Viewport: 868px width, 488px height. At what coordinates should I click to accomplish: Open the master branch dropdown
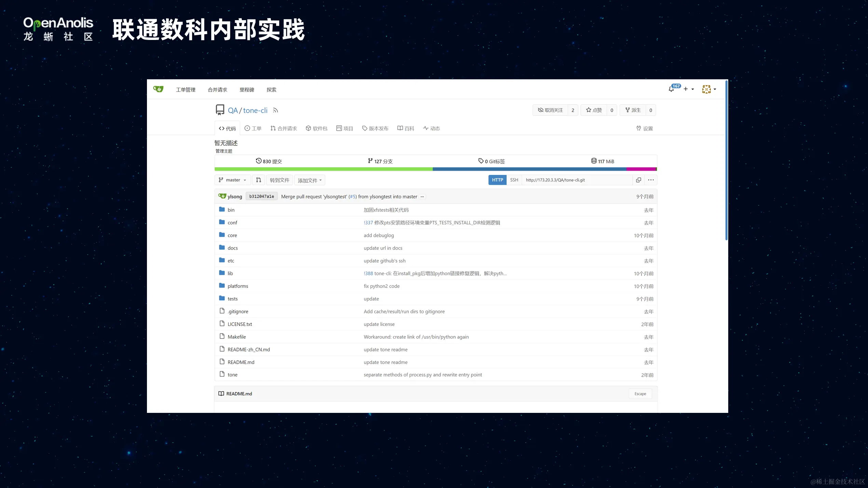232,180
